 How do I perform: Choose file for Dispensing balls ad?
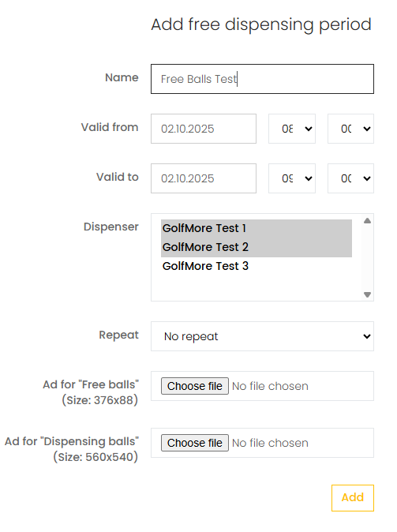point(195,443)
